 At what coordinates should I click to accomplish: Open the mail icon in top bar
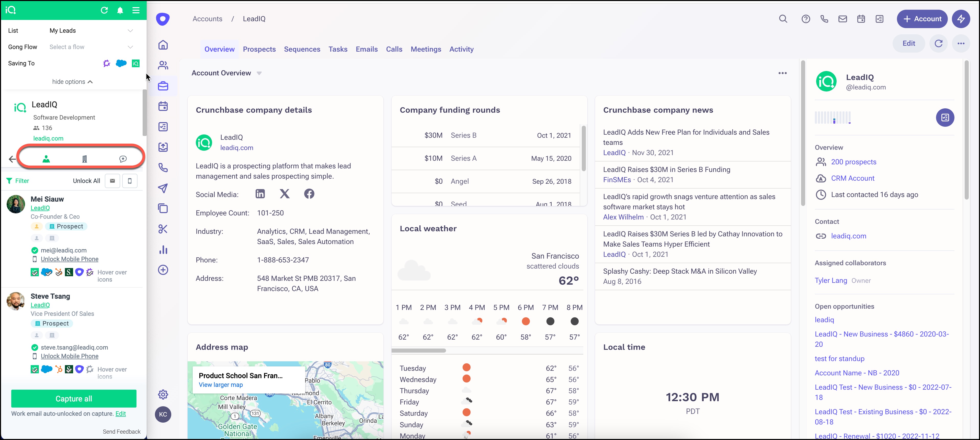tap(843, 19)
